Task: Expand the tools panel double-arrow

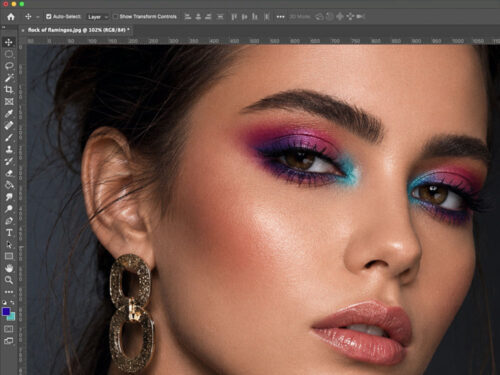Action: [4, 27]
